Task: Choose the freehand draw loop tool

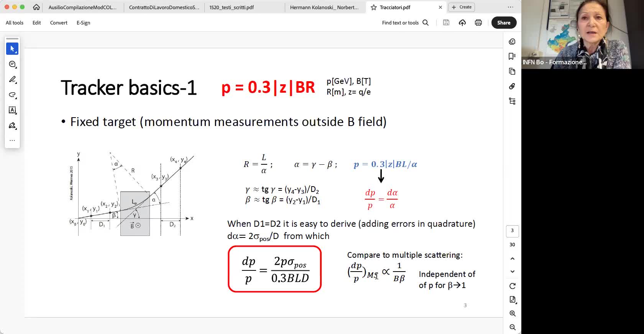Action: coord(12,95)
